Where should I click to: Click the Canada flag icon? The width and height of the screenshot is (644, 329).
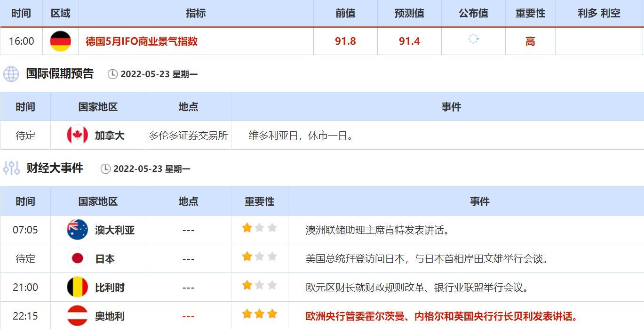[x=77, y=136]
